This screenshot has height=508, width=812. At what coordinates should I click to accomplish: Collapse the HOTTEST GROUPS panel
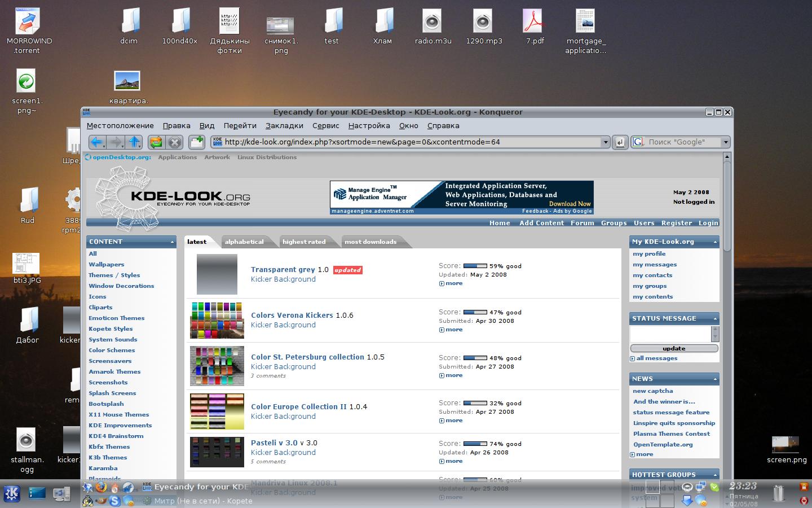(715, 475)
